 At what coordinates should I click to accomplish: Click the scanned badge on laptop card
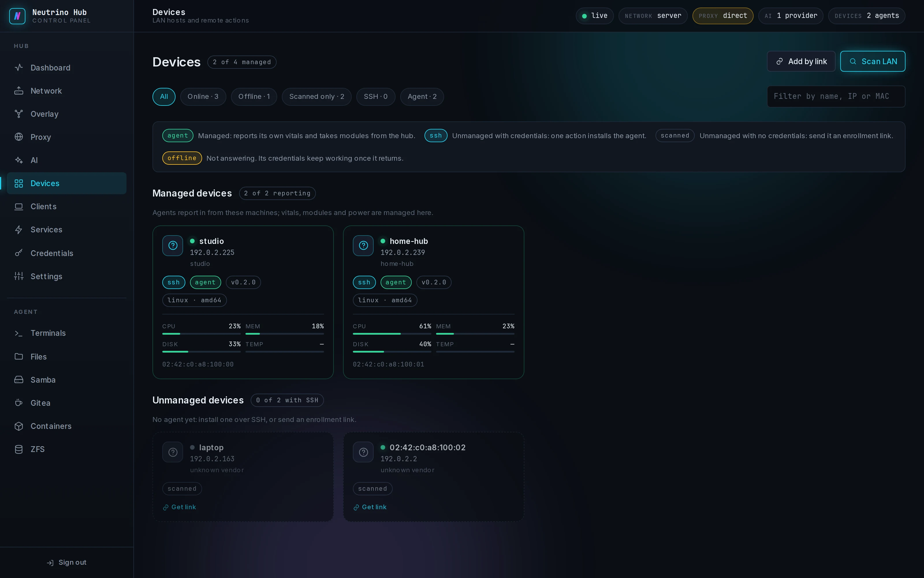click(x=182, y=489)
